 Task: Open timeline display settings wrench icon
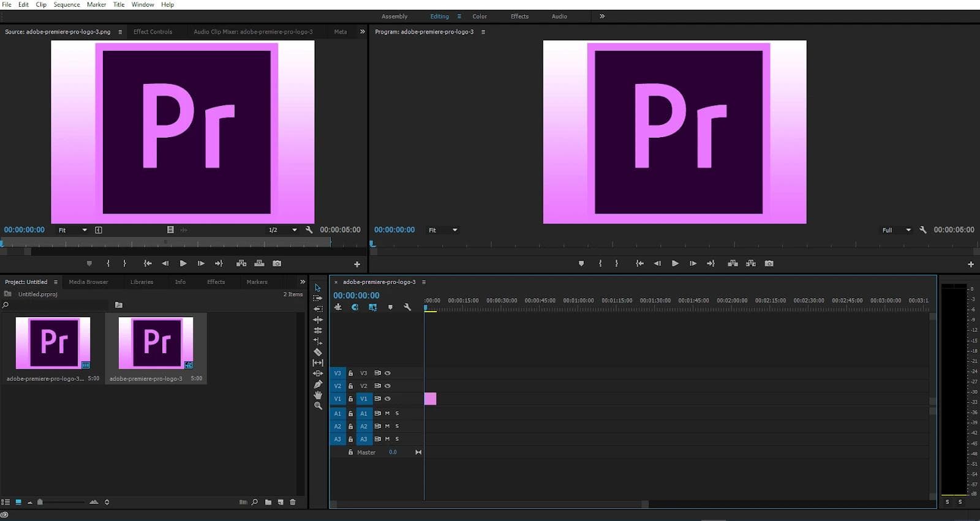click(407, 307)
